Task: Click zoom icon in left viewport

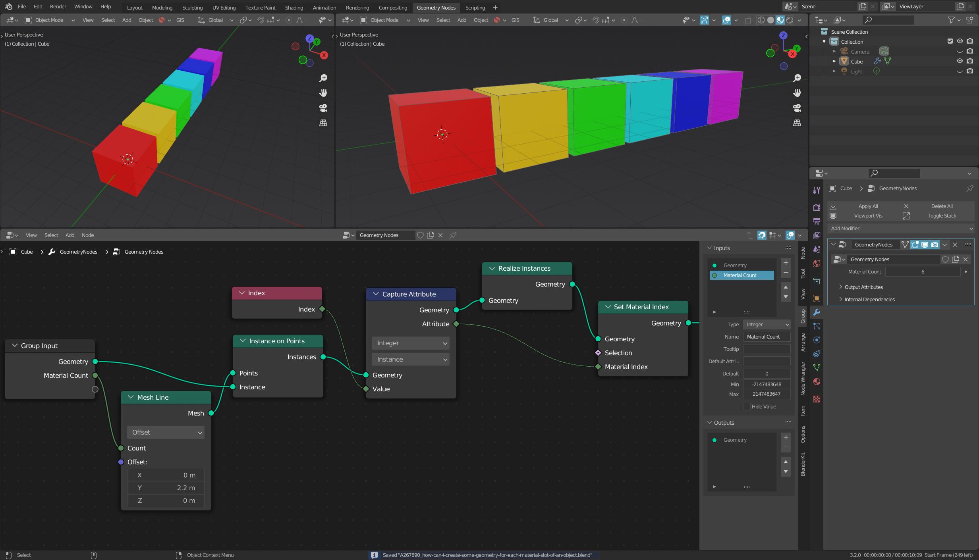Action: coord(323,78)
